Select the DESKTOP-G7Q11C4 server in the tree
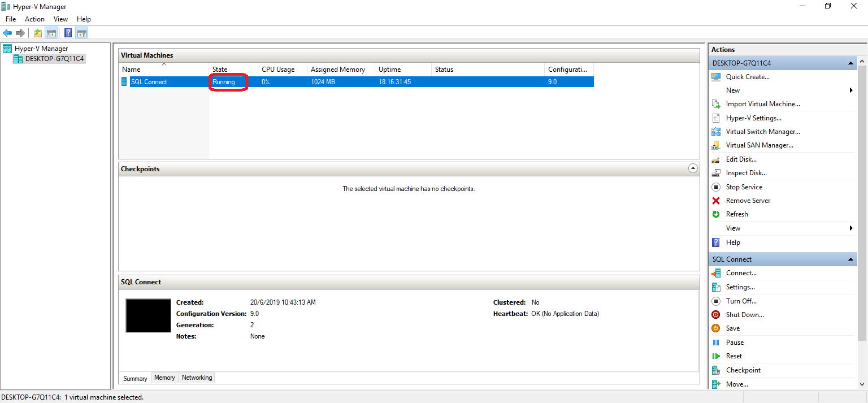The image size is (868, 403). (x=53, y=58)
